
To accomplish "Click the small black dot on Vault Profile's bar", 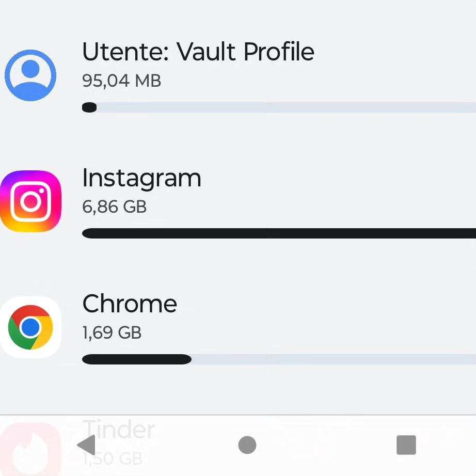I will pyautogui.click(x=89, y=107).
